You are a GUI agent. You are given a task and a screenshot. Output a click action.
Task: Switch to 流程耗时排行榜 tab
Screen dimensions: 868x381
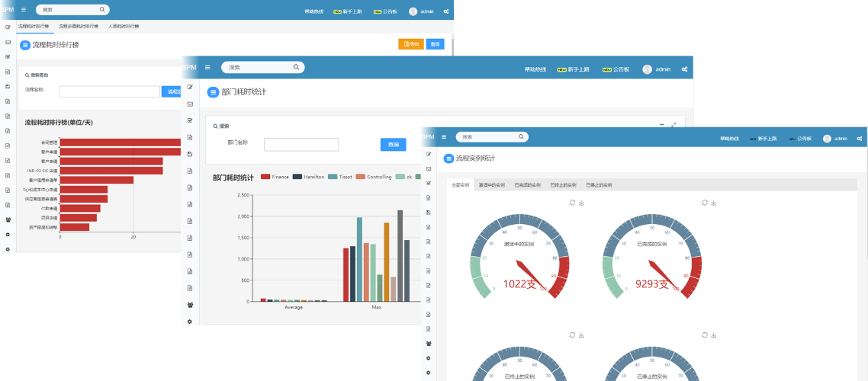(x=34, y=27)
